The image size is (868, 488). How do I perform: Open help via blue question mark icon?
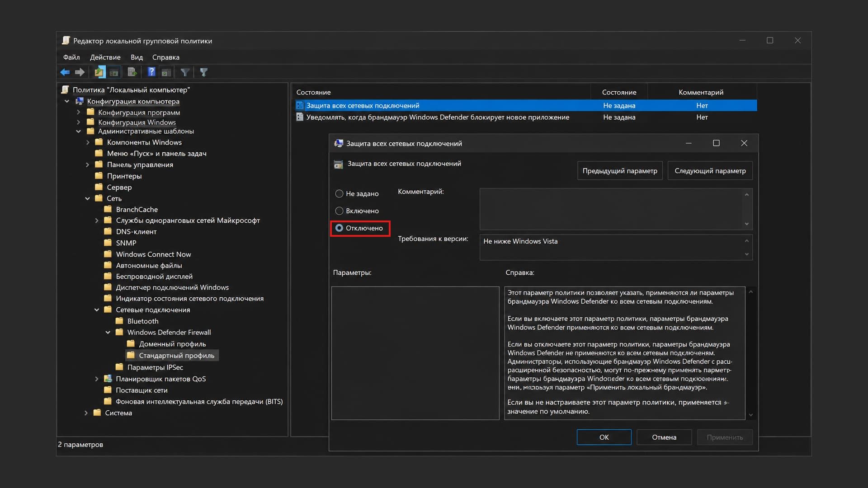pyautogui.click(x=151, y=72)
